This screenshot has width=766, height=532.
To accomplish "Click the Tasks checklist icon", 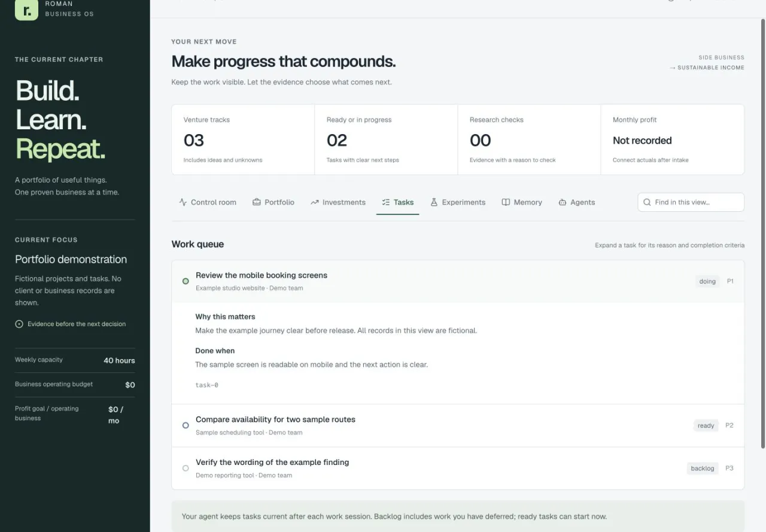I will pos(386,202).
